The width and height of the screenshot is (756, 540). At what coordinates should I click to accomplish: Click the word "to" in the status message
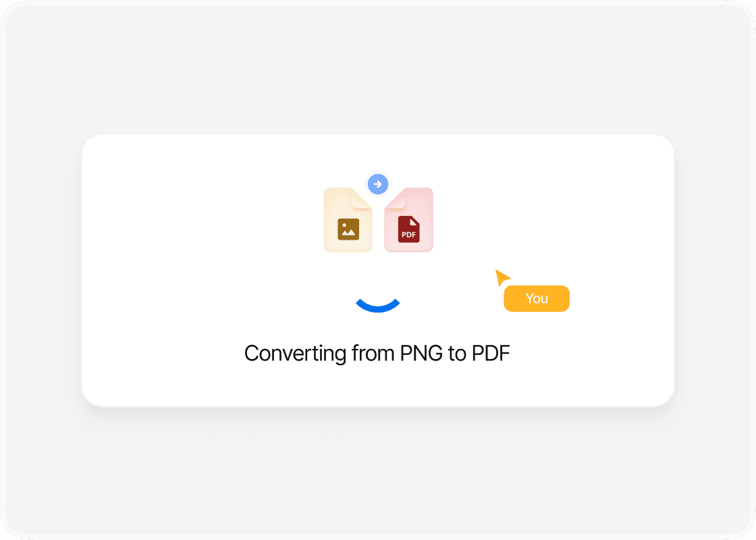(457, 354)
